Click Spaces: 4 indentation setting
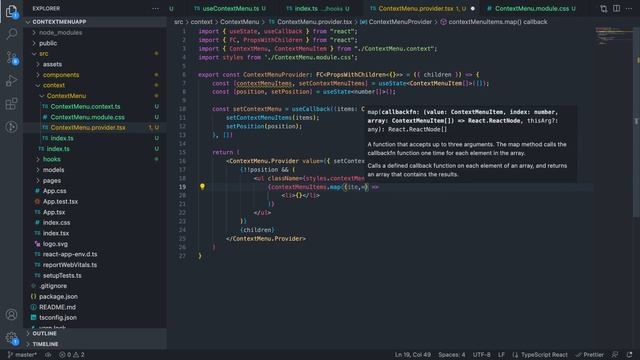The width and height of the screenshot is (640, 360). pos(451,355)
